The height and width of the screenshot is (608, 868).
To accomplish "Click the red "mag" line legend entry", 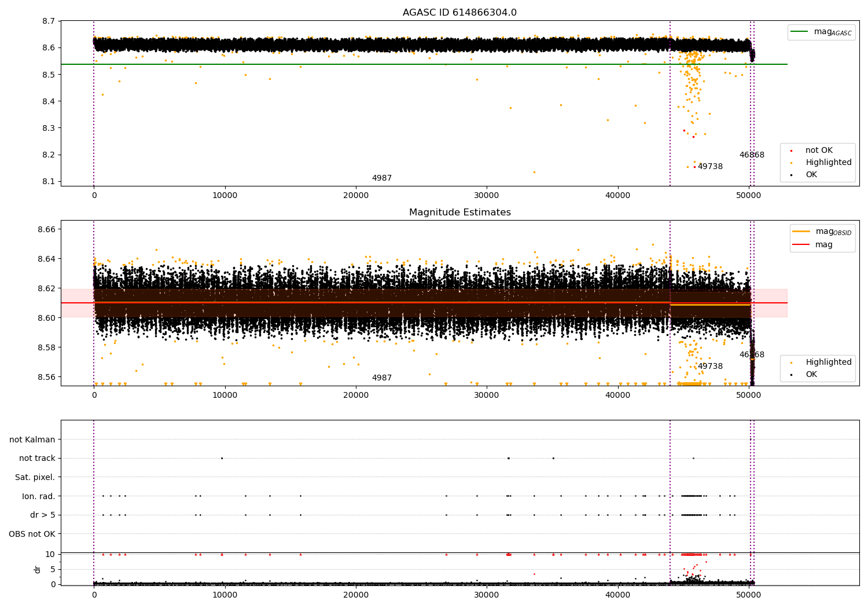I will click(x=812, y=245).
